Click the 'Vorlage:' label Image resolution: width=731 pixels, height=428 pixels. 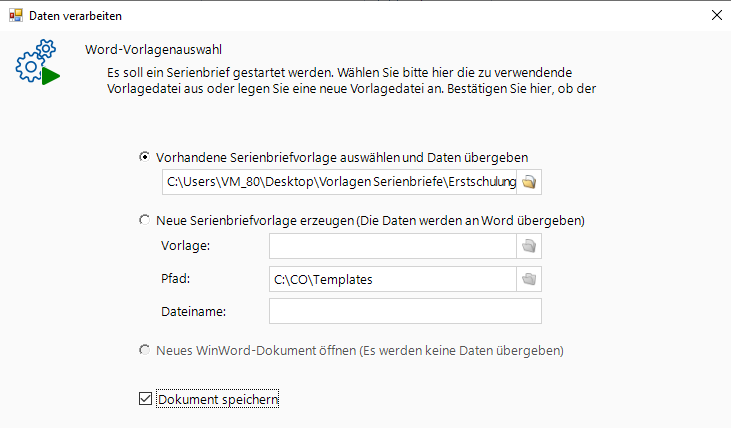[x=186, y=247]
